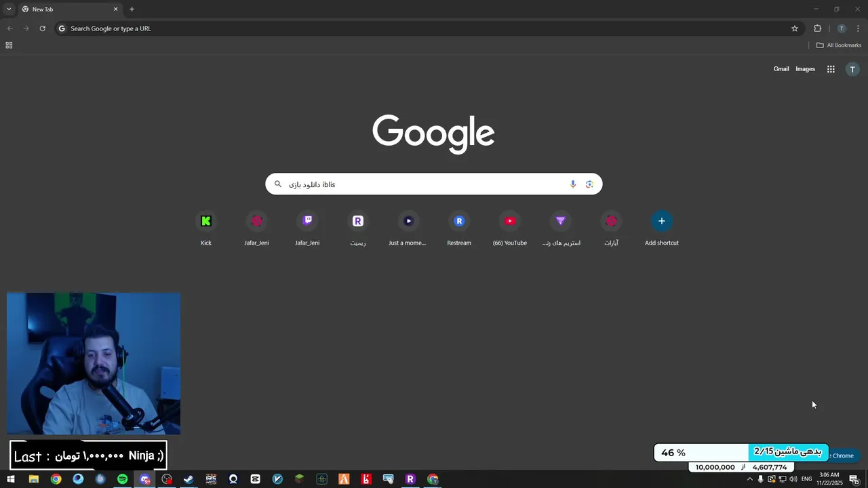Open the first Jafar_Jeni shortcut
This screenshot has height=488, width=868.
click(x=256, y=228)
